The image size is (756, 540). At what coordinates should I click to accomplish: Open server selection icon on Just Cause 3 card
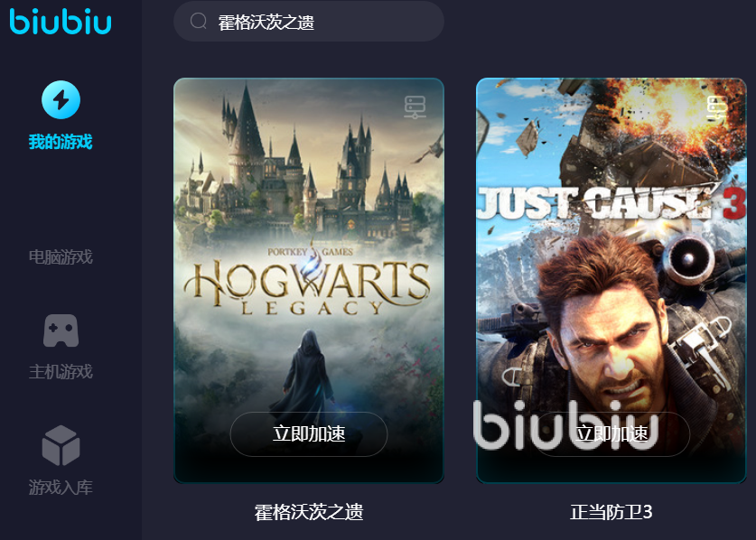tap(717, 107)
